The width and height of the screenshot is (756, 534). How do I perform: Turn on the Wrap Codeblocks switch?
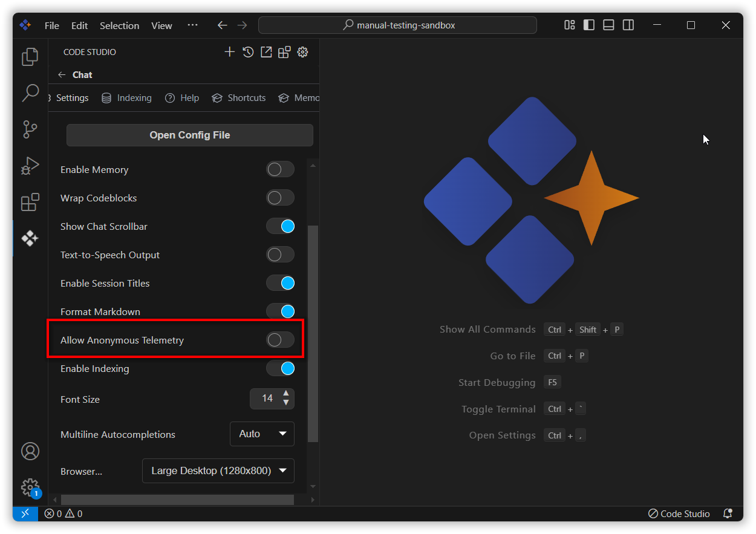pos(280,198)
